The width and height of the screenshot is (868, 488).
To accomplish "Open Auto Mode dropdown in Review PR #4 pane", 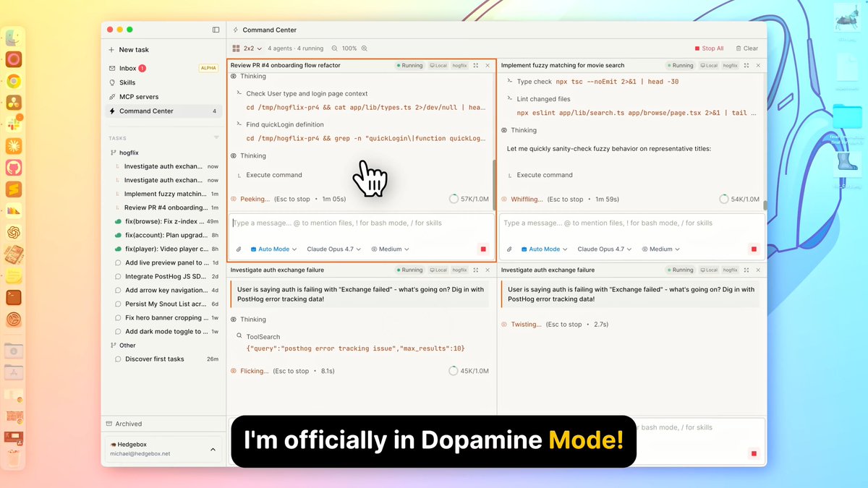I will (x=273, y=249).
